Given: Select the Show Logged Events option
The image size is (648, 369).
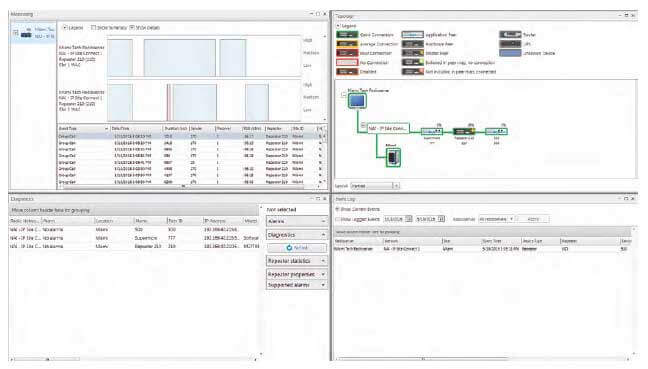Looking at the screenshot, I should [337, 219].
